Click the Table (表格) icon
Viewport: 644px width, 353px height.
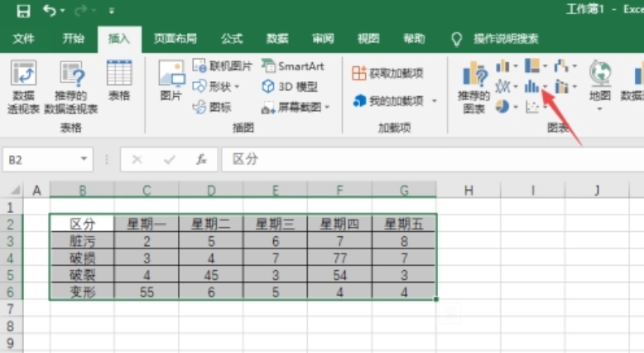[x=119, y=80]
